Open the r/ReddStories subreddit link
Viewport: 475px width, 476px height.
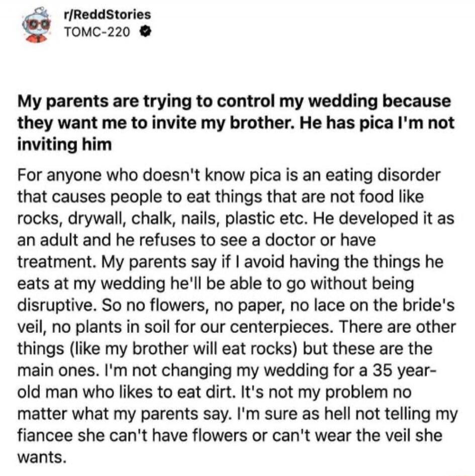(x=108, y=16)
